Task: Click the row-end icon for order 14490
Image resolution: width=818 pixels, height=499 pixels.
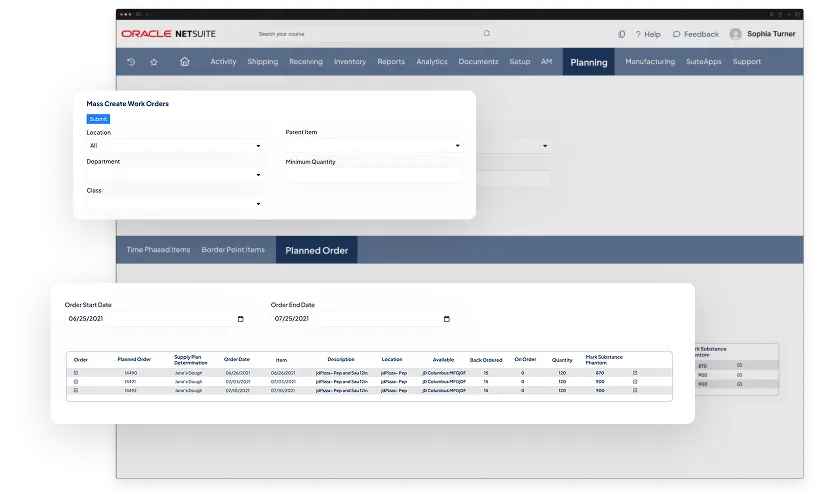Action: click(635, 373)
